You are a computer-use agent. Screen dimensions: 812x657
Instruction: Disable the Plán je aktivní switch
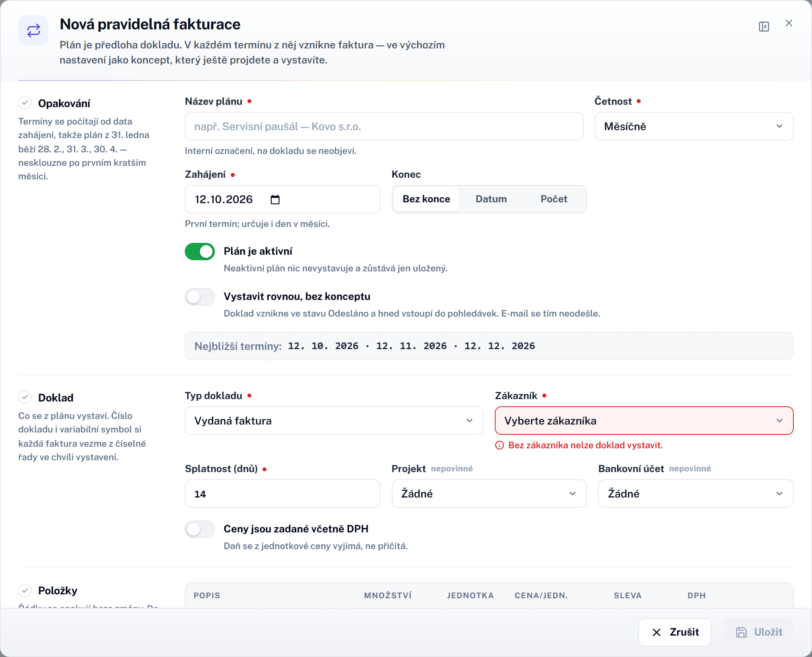pyautogui.click(x=200, y=252)
